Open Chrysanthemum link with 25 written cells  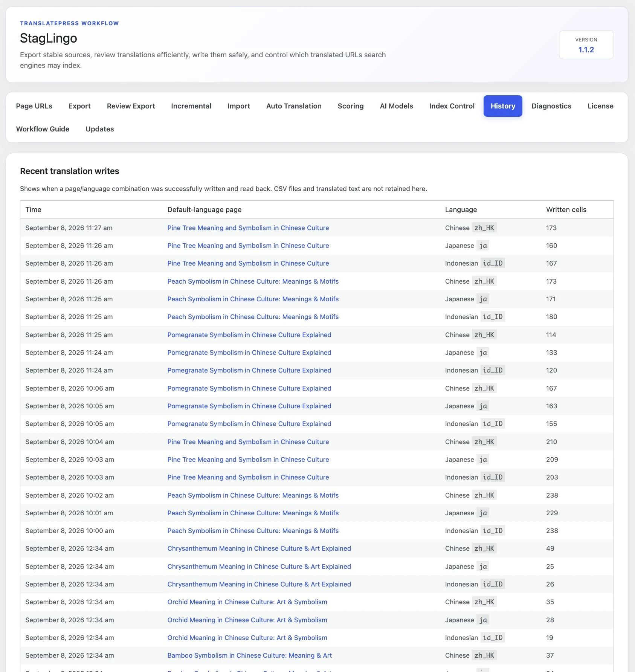259,567
